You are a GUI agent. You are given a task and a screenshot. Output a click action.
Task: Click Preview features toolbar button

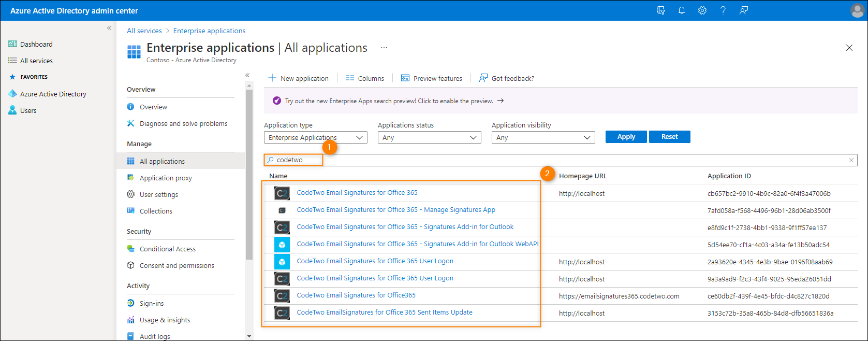[432, 78]
